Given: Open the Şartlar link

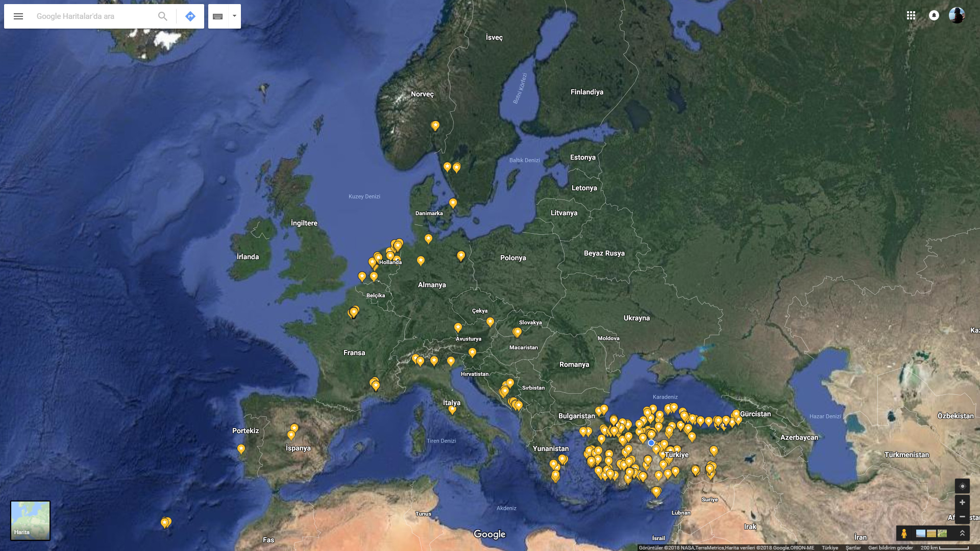Looking at the screenshot, I should tap(853, 548).
